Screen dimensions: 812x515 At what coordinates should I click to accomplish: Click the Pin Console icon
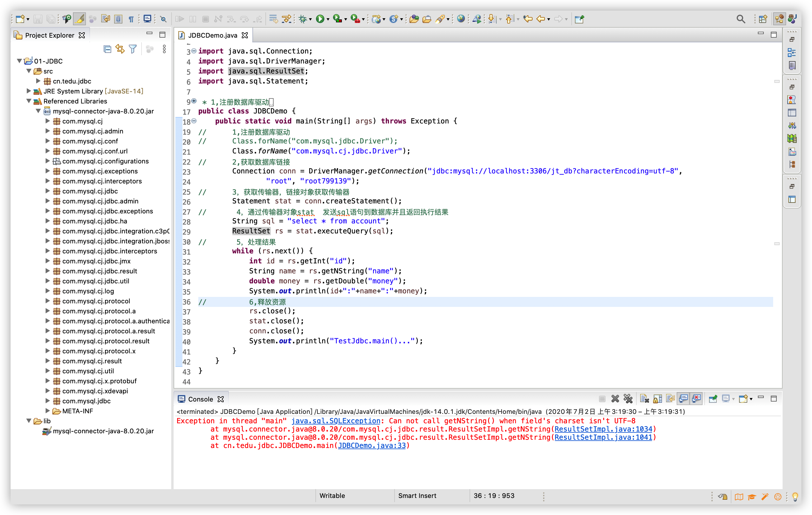(713, 399)
